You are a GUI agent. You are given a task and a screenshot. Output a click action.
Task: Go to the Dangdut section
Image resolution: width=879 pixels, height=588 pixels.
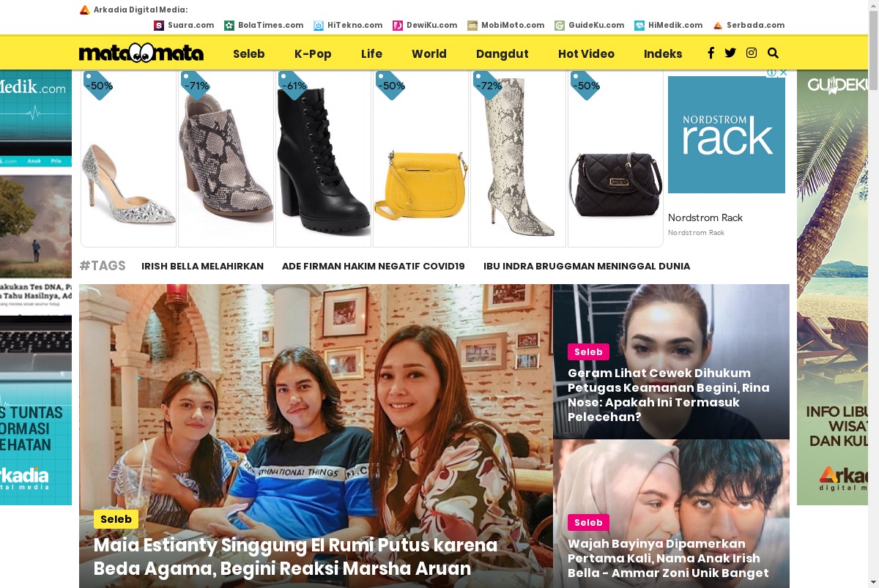pyautogui.click(x=502, y=53)
